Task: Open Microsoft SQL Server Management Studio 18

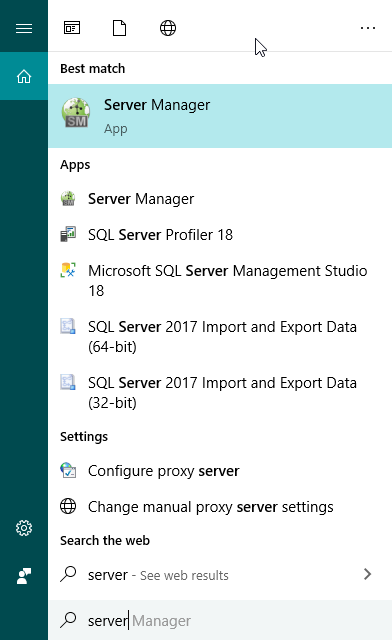Action: [220, 281]
